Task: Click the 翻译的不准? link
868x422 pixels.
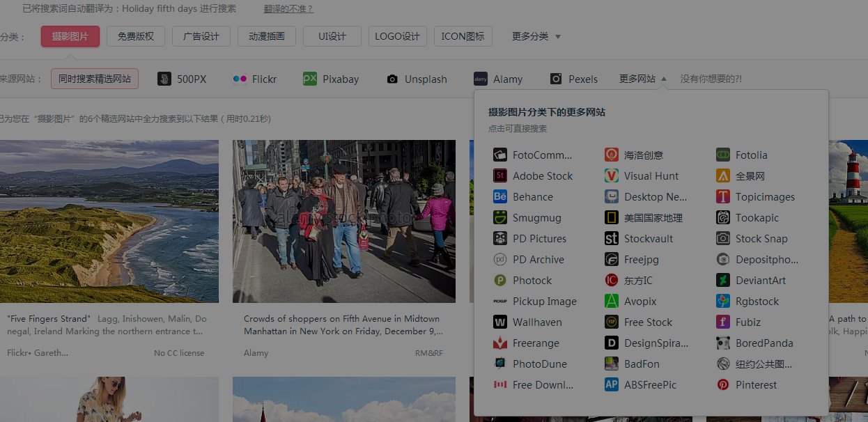Action: click(288, 9)
